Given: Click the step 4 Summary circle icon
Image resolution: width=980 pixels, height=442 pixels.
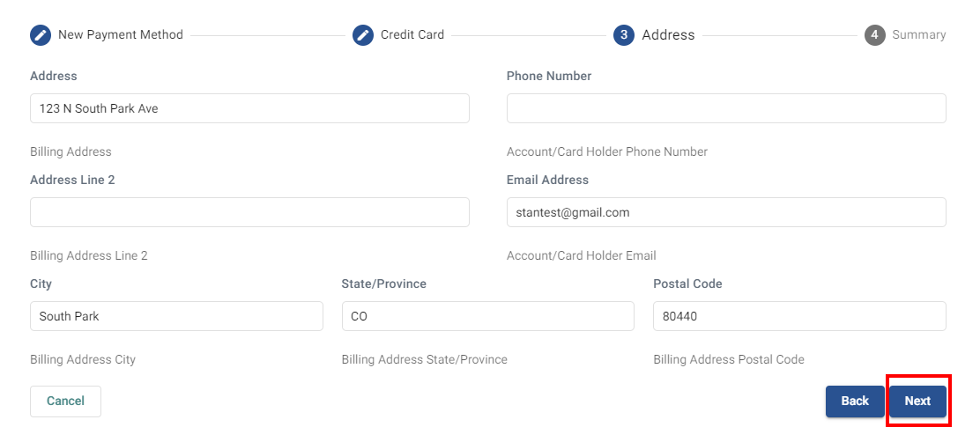Looking at the screenshot, I should point(874,35).
